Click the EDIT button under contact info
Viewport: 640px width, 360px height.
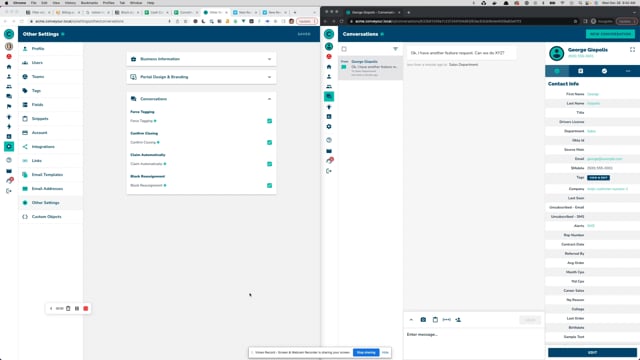pos(592,352)
